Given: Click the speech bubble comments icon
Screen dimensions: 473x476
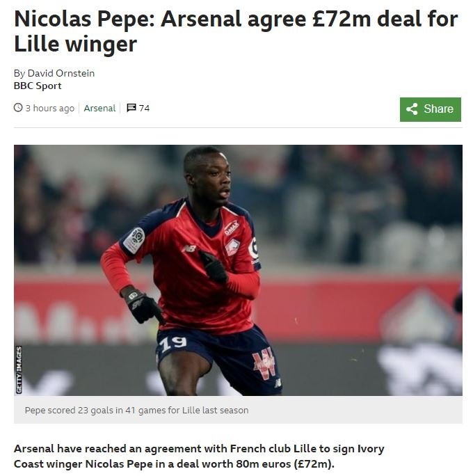Looking at the screenshot, I should (x=131, y=108).
